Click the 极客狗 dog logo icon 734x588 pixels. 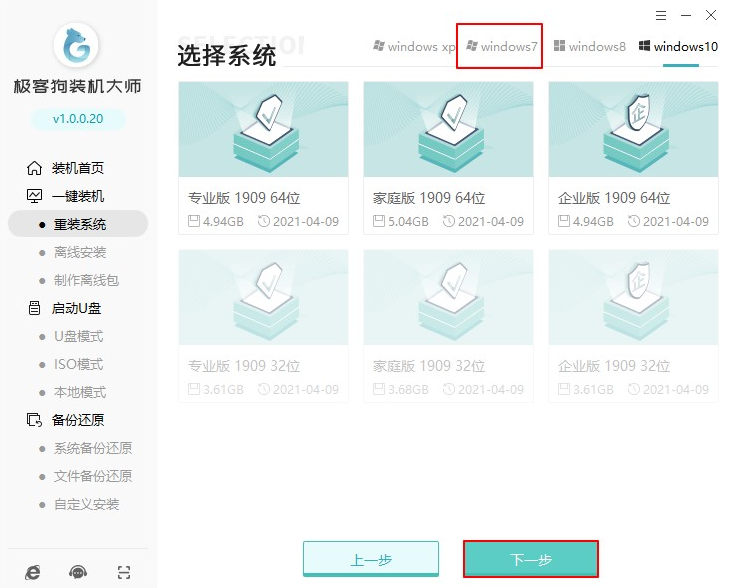click(x=76, y=45)
